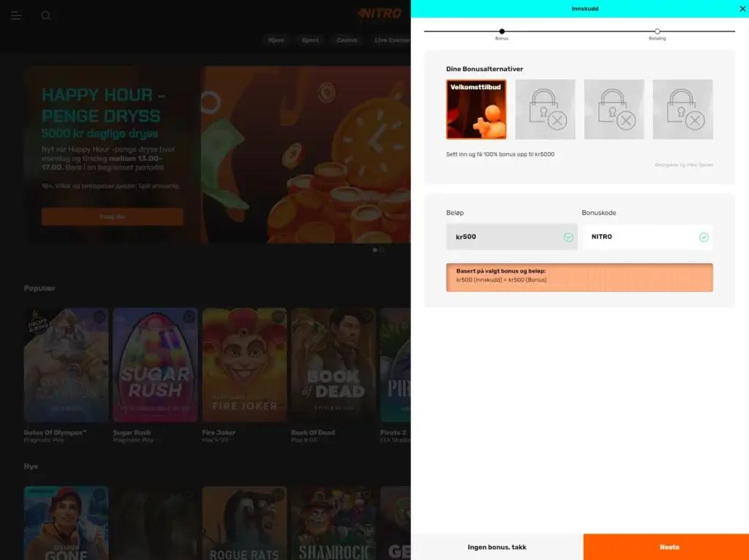Viewport: 749px width, 560px height.
Task: Click the Betaling step marker
Action: [658, 31]
